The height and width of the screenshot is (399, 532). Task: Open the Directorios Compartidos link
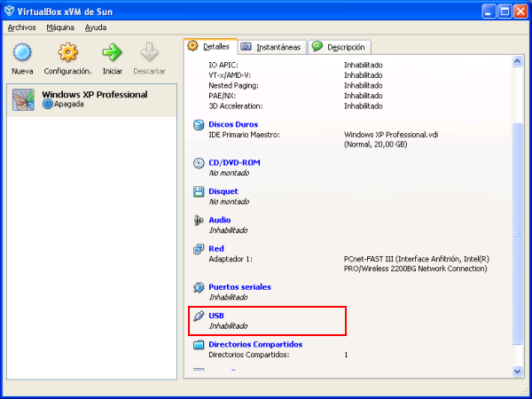[x=255, y=344]
